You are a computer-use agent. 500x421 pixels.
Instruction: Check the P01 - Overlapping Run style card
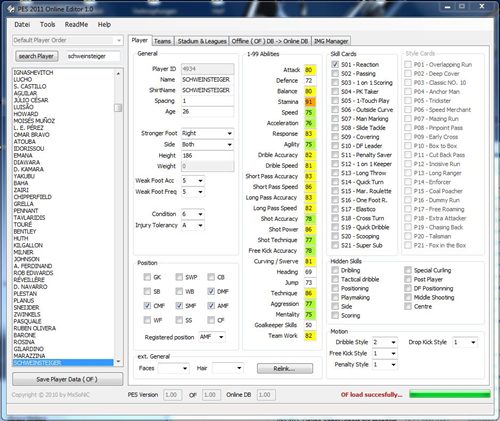(408, 64)
